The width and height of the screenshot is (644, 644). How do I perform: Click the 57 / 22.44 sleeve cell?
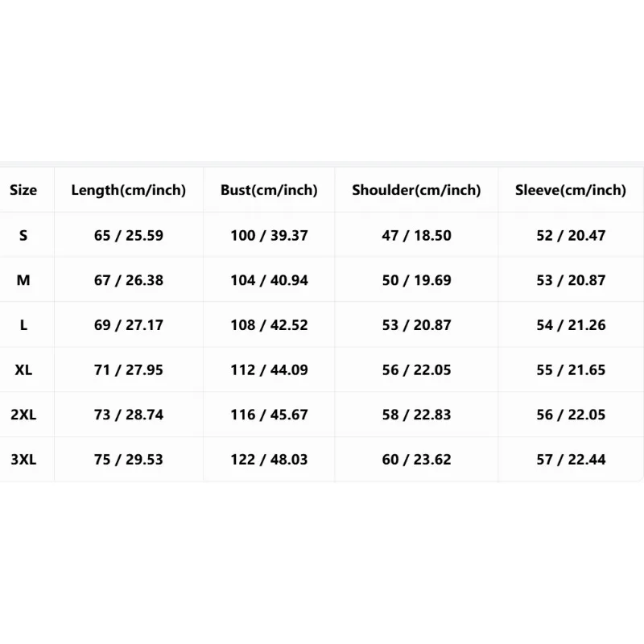click(571, 459)
